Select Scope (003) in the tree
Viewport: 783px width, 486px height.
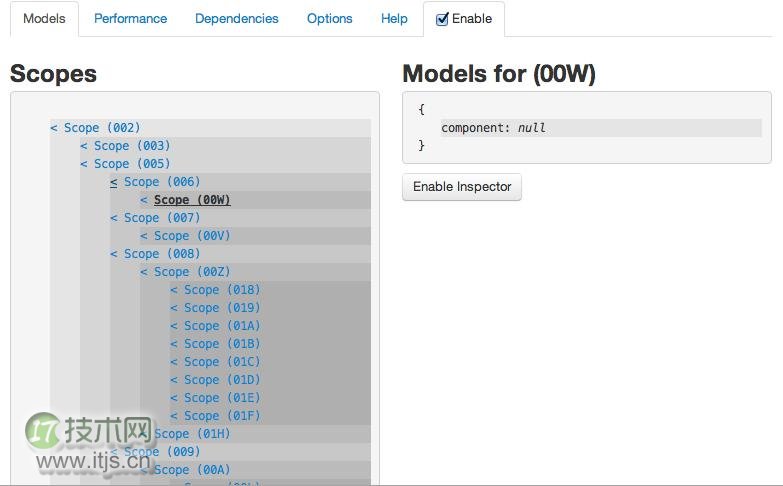tap(132, 146)
